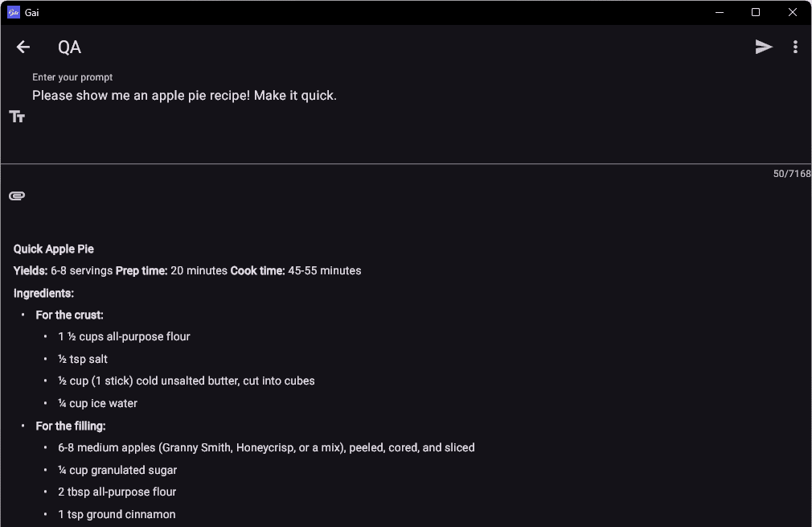Click the "Quick Apple Pie" heading
812x527 pixels.
click(x=54, y=249)
